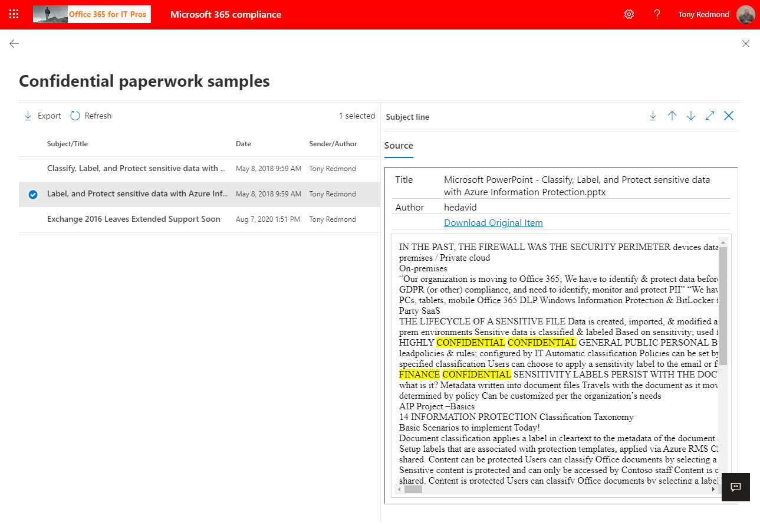Image resolution: width=760 pixels, height=532 pixels.
Task: Click Download Original Item link
Action: point(493,223)
